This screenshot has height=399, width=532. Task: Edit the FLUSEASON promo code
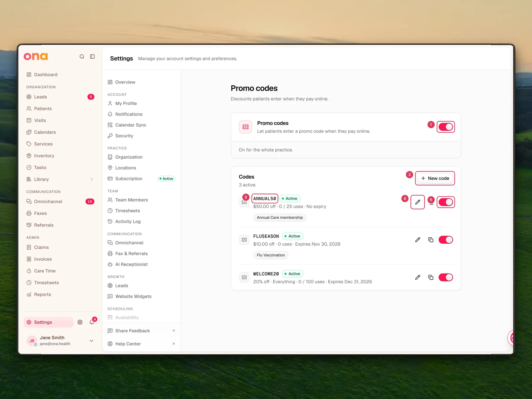tap(418, 240)
